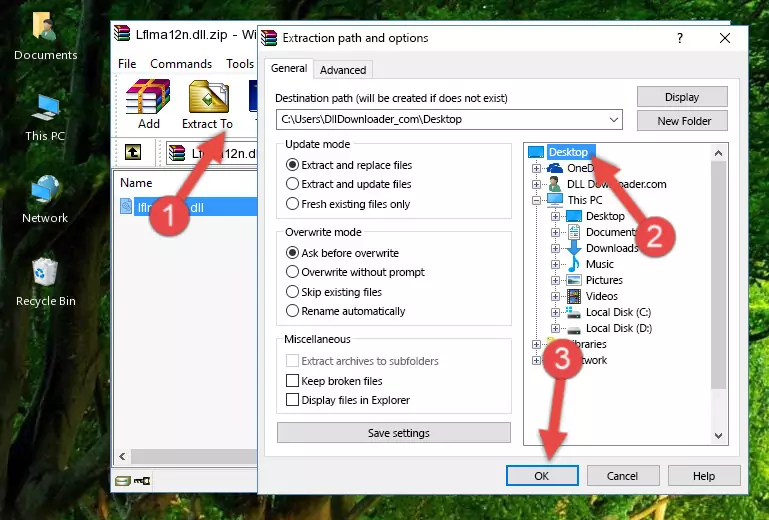Expand the DLL Downloader.com tree node
The height and width of the screenshot is (520, 769).
537,184
